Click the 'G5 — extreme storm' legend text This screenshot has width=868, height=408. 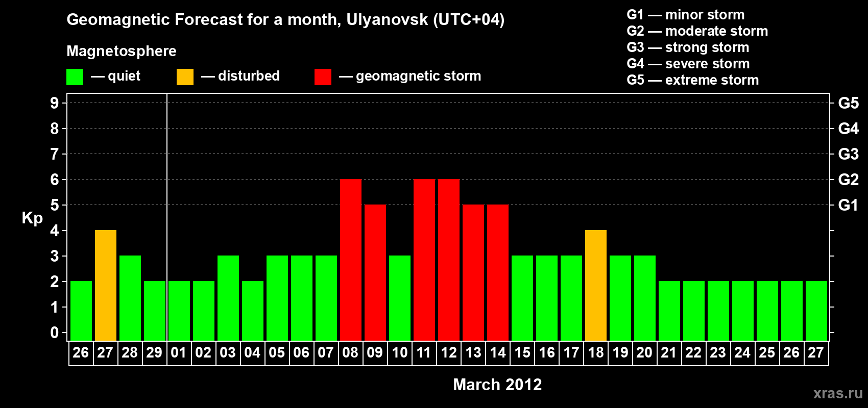point(693,80)
